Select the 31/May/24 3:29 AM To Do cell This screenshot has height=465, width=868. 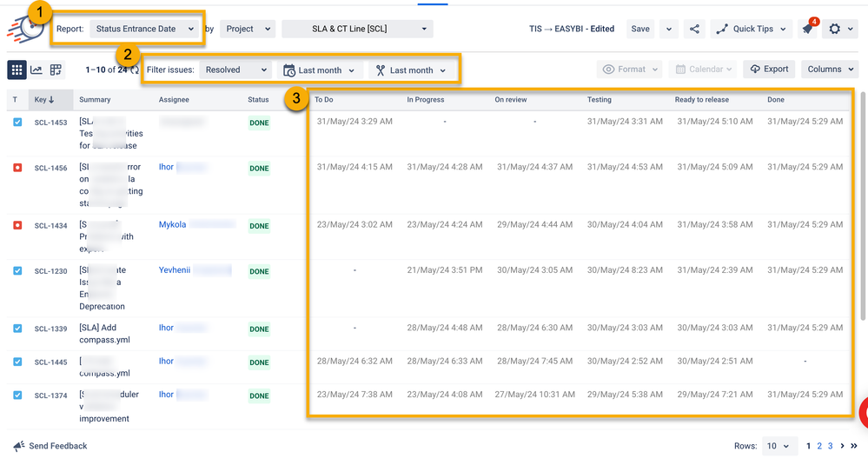(354, 121)
